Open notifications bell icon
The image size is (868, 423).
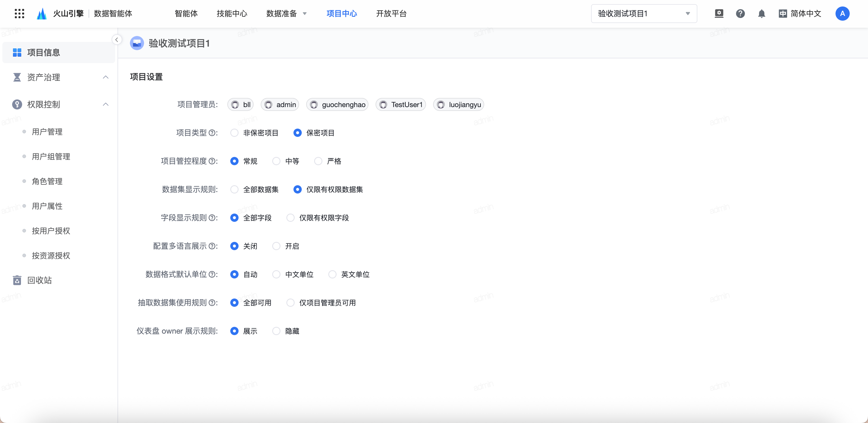(x=761, y=14)
